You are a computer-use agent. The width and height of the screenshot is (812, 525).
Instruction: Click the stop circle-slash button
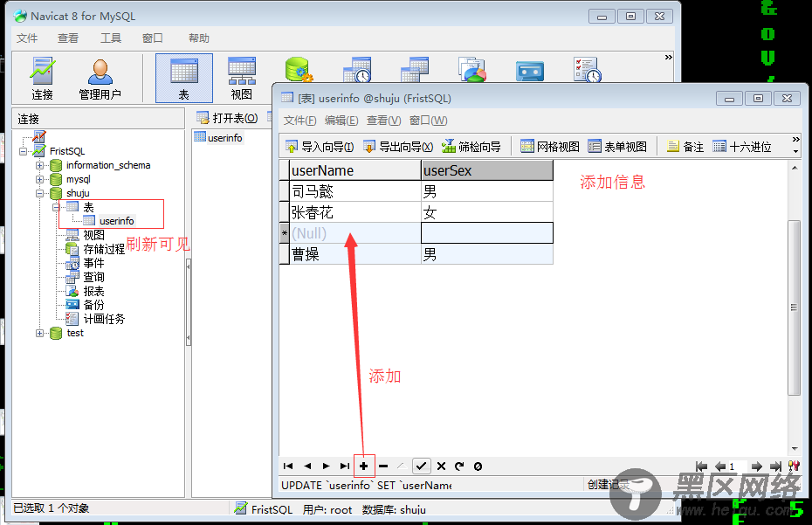478,466
